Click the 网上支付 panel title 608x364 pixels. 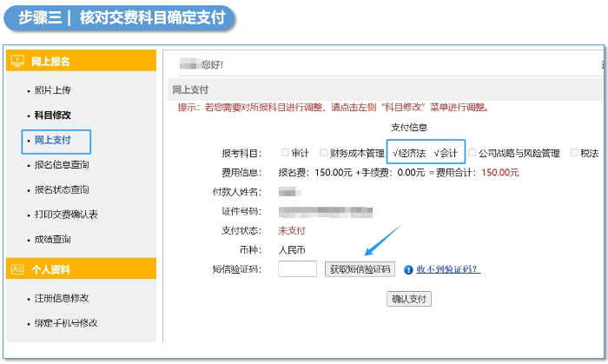[x=190, y=89]
